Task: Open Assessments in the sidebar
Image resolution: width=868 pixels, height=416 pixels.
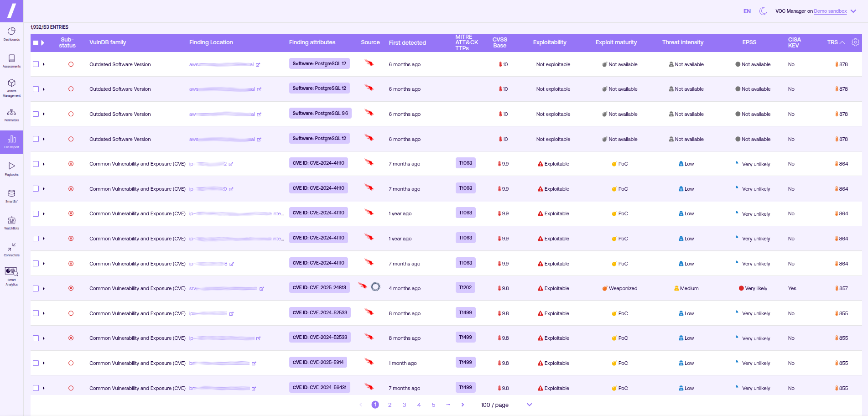Action: point(11,61)
